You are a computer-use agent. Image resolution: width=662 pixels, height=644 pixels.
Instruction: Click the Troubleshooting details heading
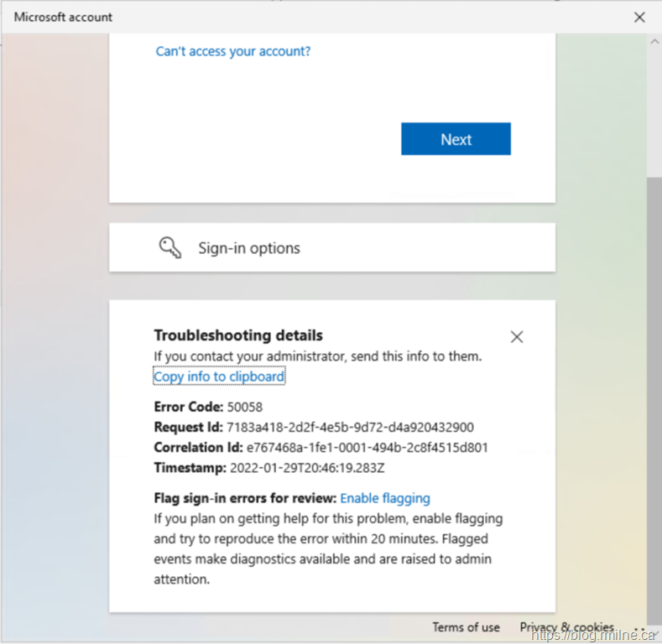coord(238,335)
